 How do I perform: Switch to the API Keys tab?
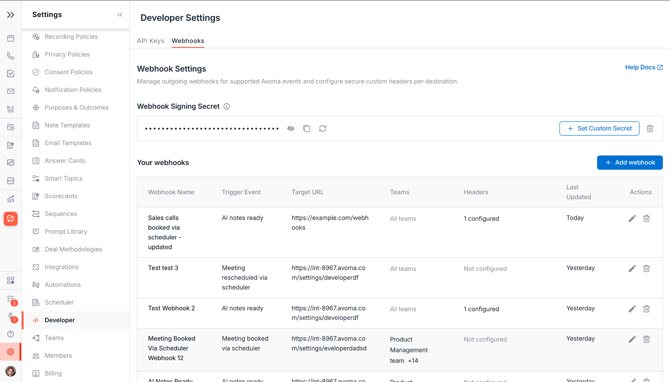click(x=150, y=41)
